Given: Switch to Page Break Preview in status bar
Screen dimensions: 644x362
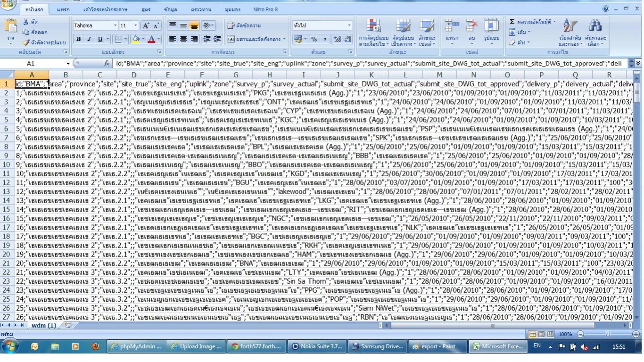Looking at the screenshot, I should pyautogui.click(x=551, y=334).
